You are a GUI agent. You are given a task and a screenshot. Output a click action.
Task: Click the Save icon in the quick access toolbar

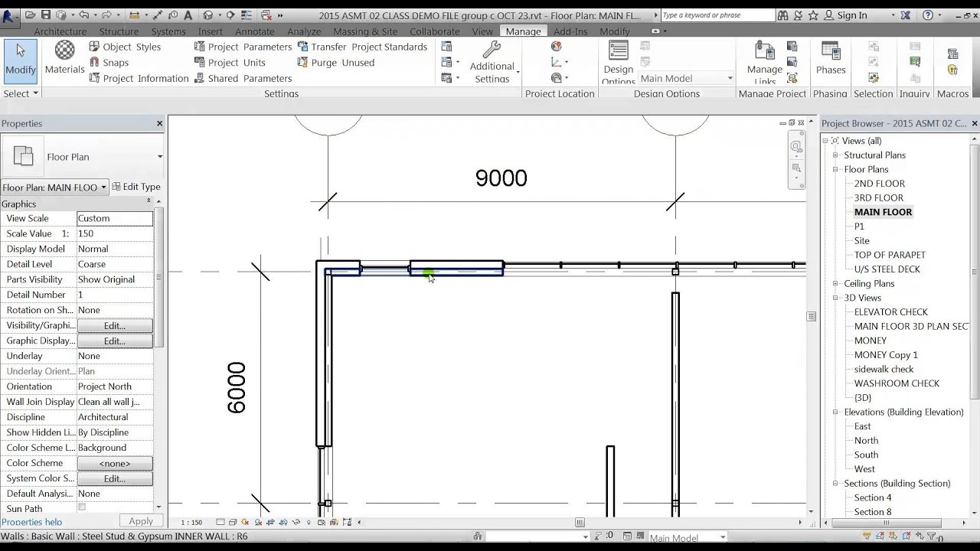click(46, 15)
